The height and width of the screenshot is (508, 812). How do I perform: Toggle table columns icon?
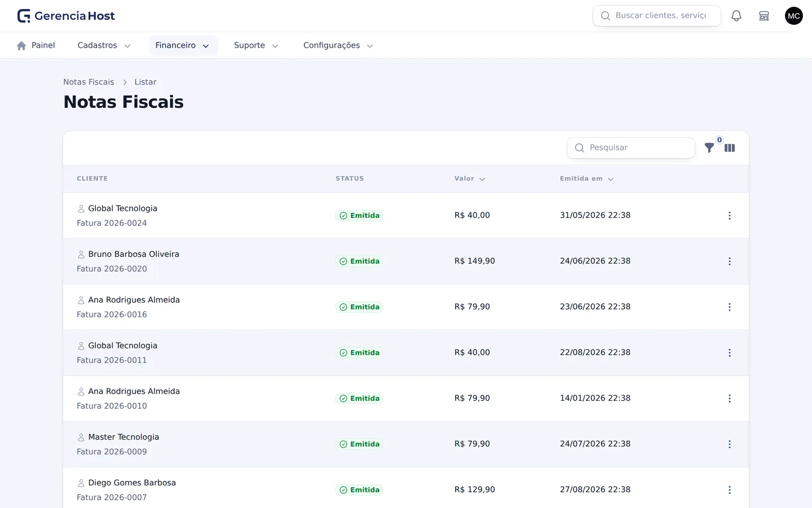point(730,148)
